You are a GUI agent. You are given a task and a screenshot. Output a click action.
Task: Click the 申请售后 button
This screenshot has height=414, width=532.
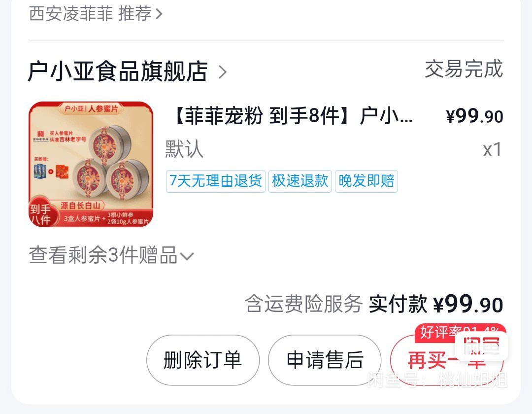coord(325,360)
